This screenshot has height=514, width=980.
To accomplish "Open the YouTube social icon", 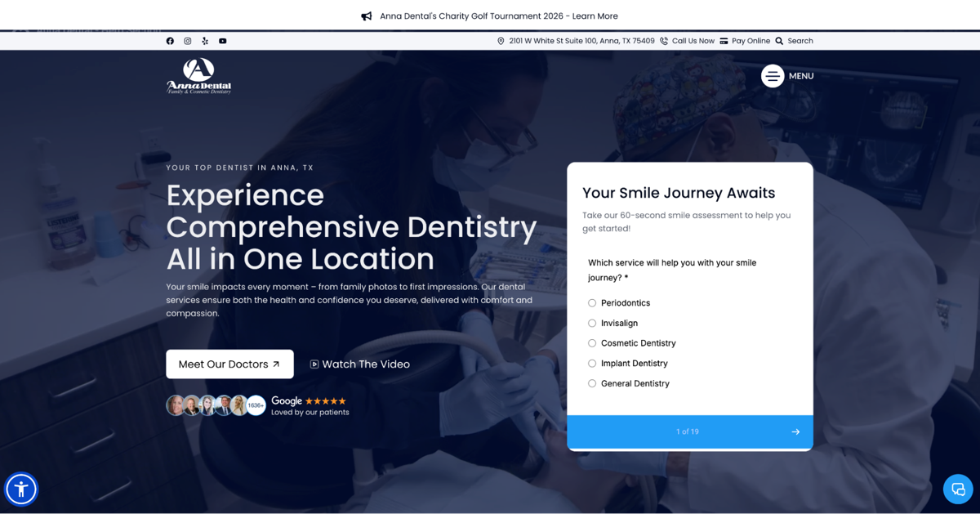I will pos(223,41).
